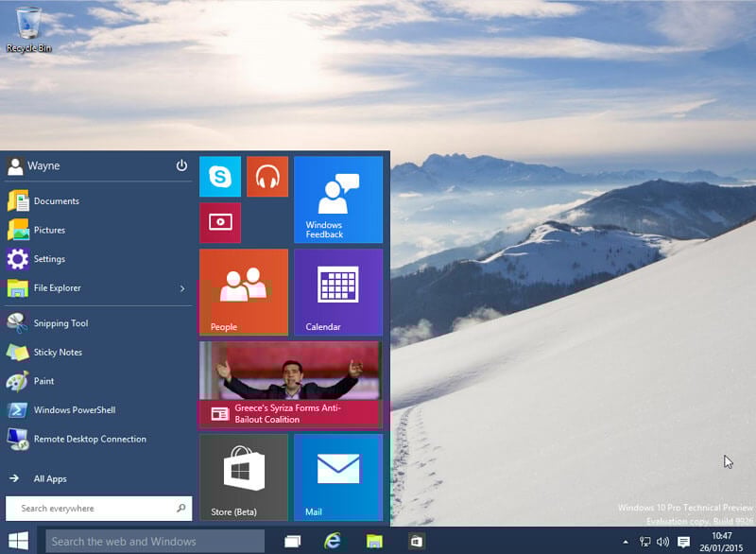Viewport: 756px width, 554px height.
Task: Open Pictures from the Start menu
Action: click(98, 230)
